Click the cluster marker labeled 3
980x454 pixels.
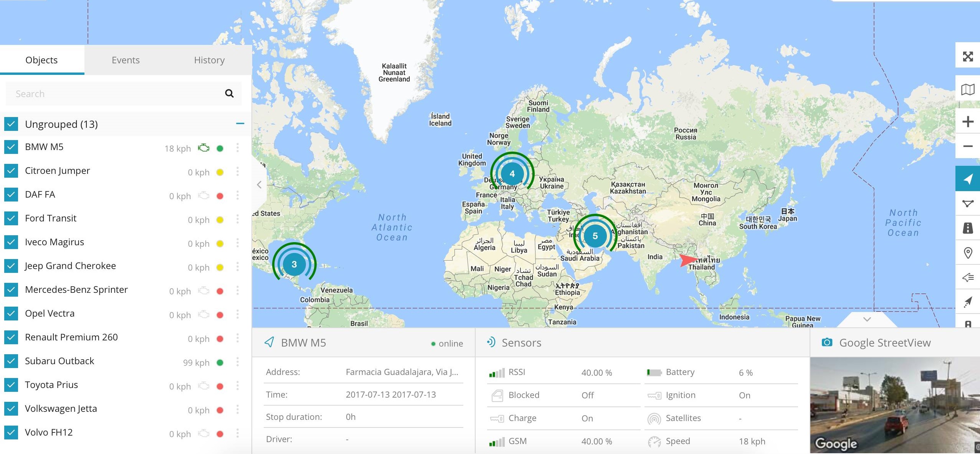point(294,264)
